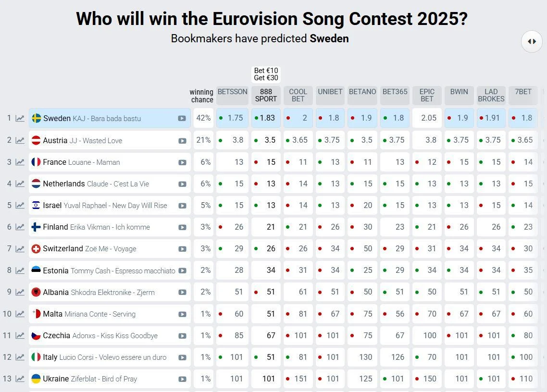Select the BETSSON bookmaker column header

coord(232,95)
